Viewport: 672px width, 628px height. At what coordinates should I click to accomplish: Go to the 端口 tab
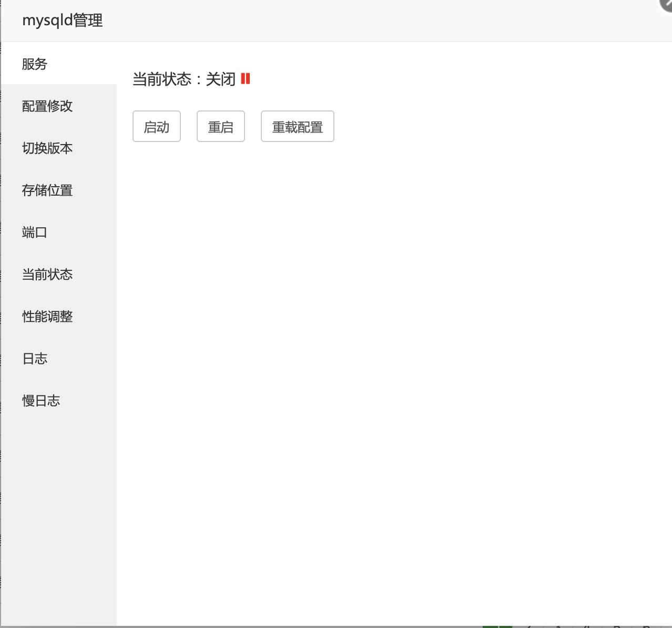pos(59,232)
